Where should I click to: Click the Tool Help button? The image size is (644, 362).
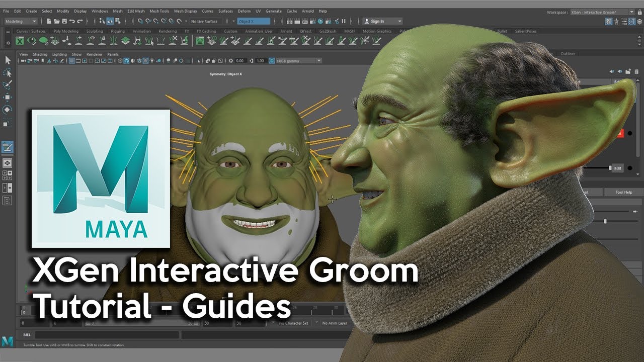click(624, 192)
